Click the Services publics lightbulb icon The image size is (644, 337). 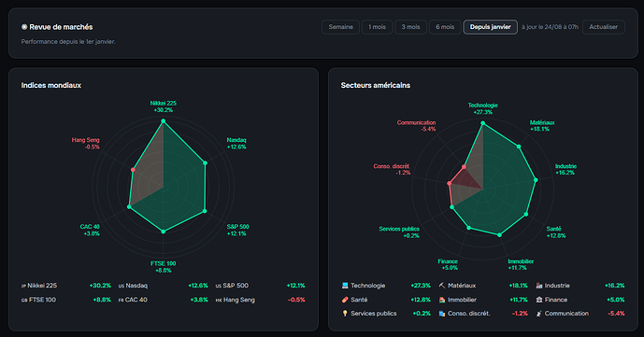(x=345, y=314)
